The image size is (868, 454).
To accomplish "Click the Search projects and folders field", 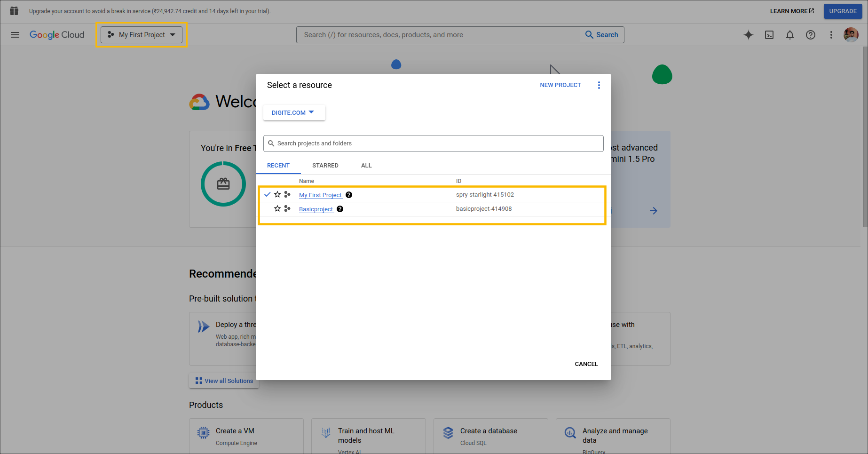I will coord(434,143).
